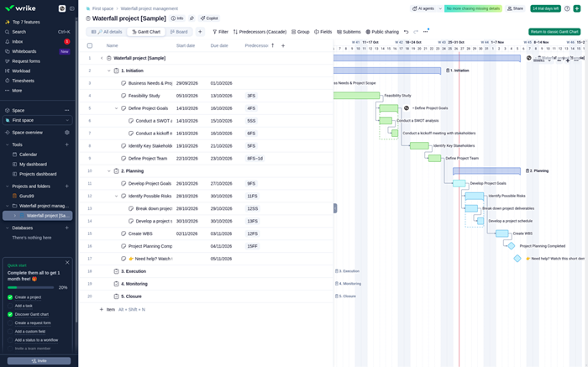Viewport: 588px width, 367px height.
Task: Add a new database
Action: [66, 228]
